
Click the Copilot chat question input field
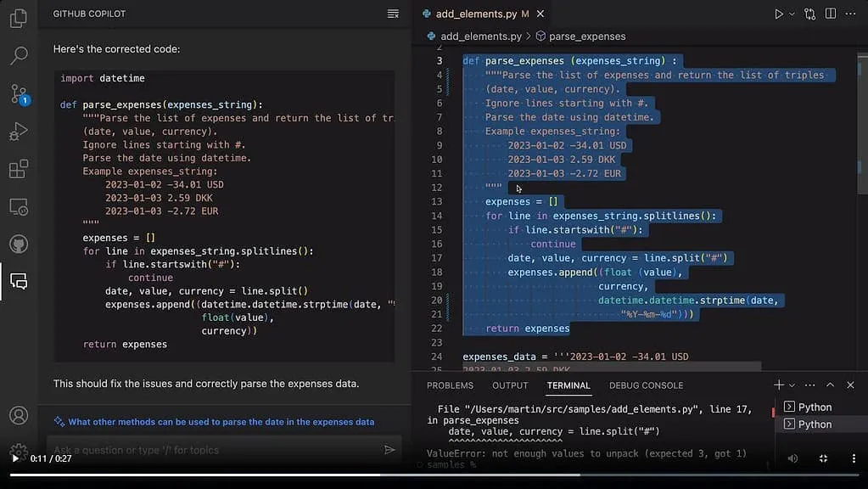coord(212,450)
